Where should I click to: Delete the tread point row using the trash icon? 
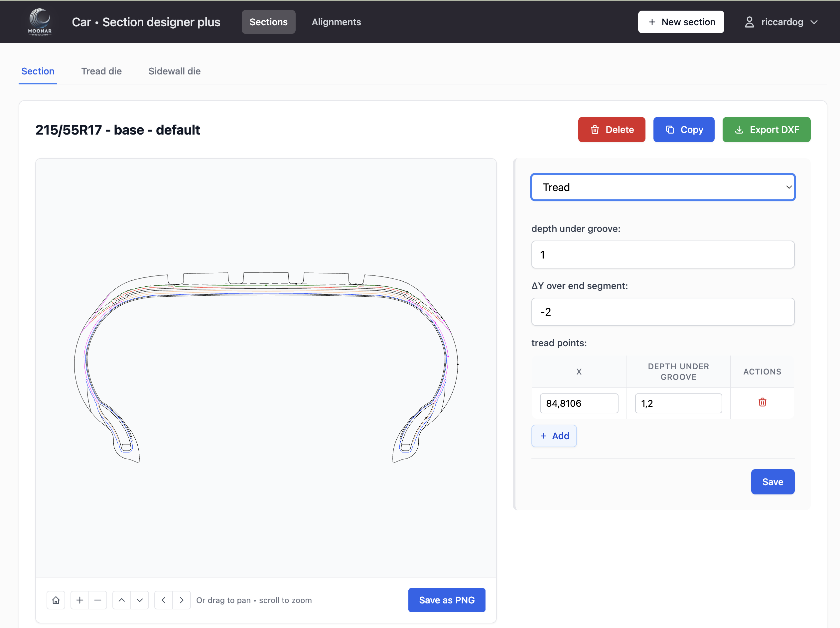[x=762, y=403]
